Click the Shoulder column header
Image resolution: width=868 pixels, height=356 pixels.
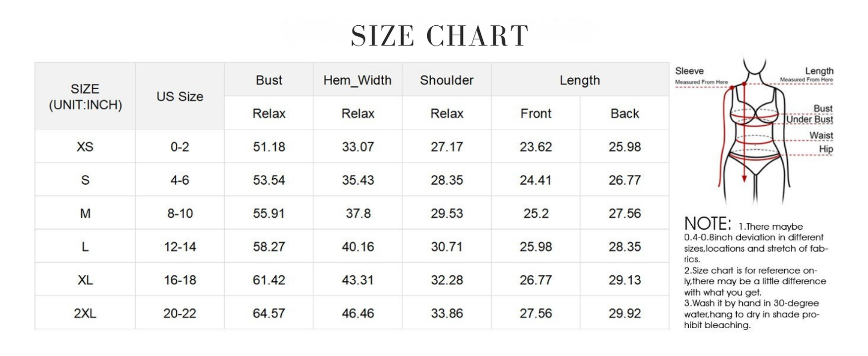click(447, 80)
